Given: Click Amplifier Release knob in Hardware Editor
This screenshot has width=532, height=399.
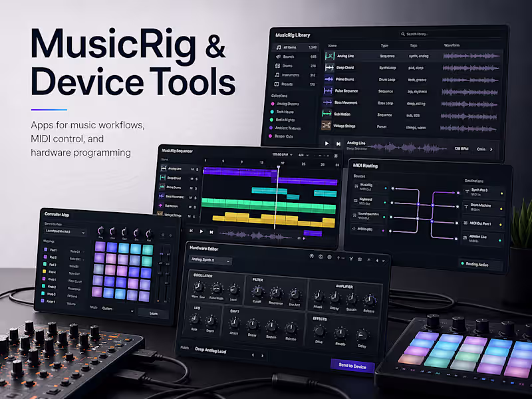Looking at the screenshot, I should point(369,301).
